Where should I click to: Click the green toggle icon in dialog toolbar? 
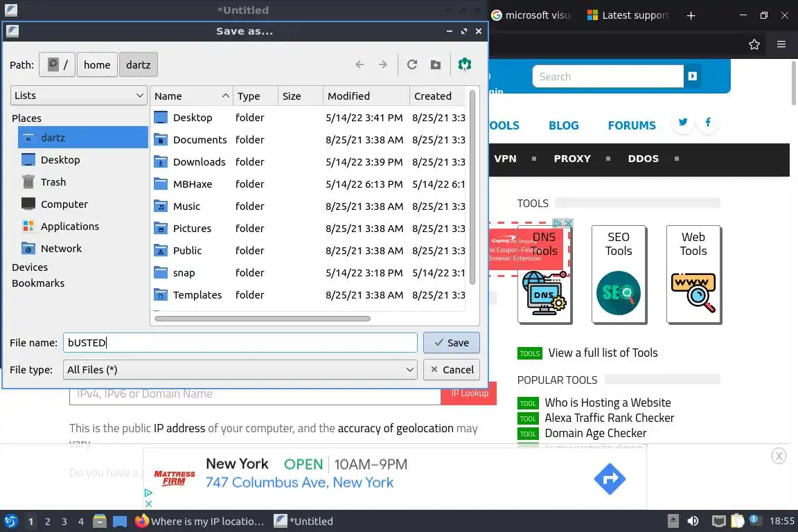465,64
